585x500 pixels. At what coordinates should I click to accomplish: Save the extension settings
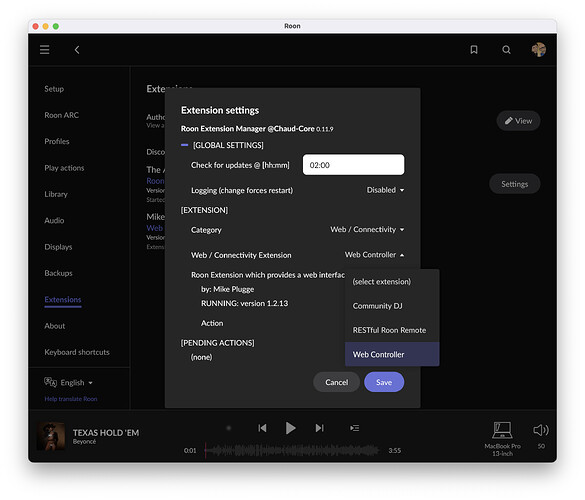(384, 382)
